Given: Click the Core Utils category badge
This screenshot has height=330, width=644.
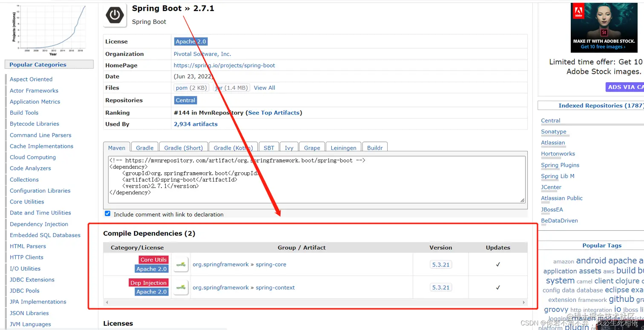Looking at the screenshot, I should 153,260.
